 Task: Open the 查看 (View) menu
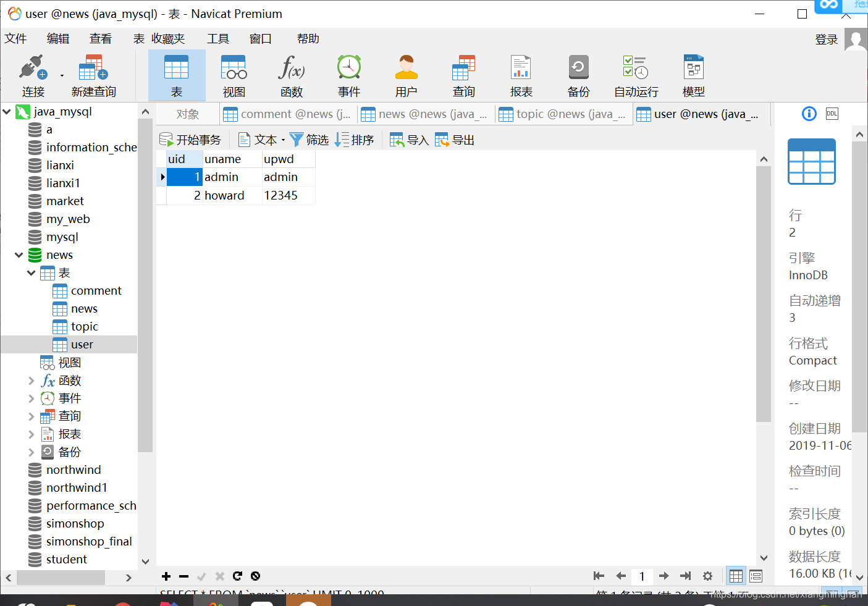pos(101,39)
